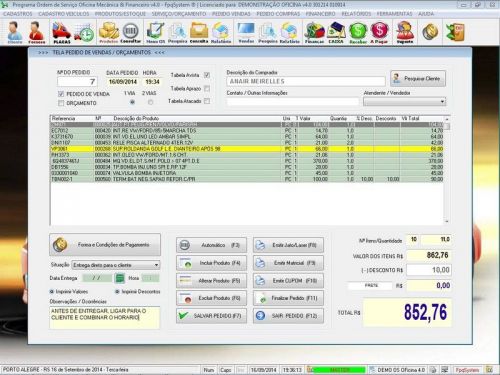
Task: Select the 2 Vias radio button
Action: (150, 102)
